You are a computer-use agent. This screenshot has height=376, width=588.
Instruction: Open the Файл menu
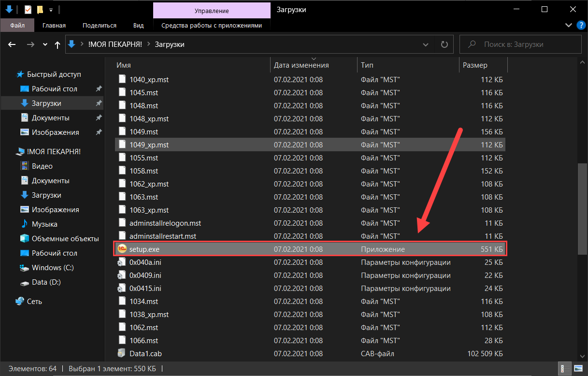[17, 25]
